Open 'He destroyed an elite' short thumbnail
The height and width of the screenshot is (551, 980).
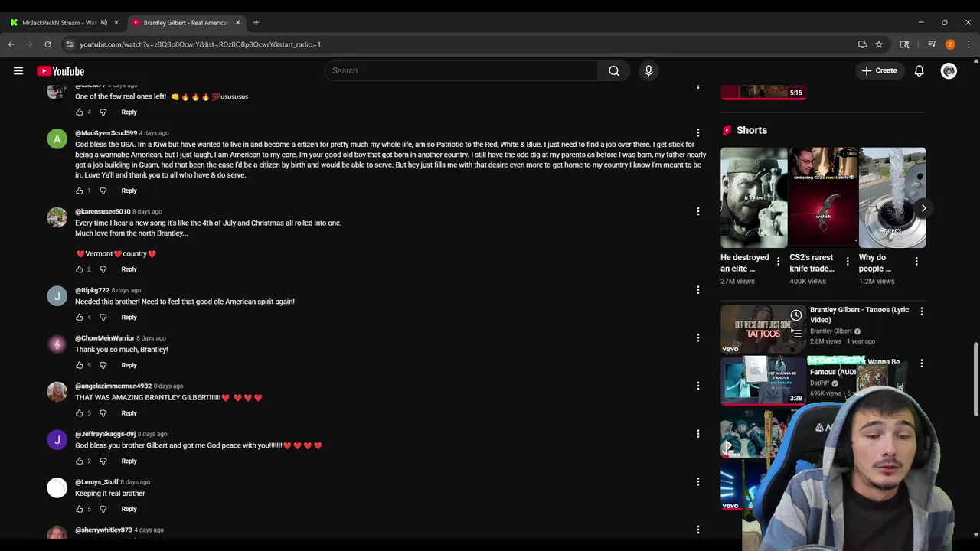(754, 197)
